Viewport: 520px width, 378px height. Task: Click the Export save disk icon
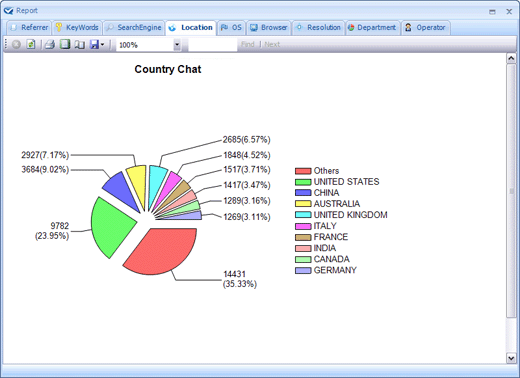[x=94, y=44]
